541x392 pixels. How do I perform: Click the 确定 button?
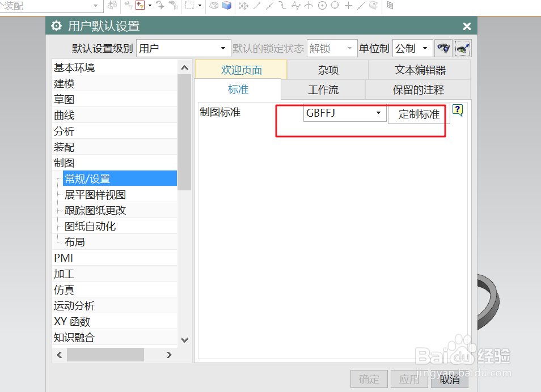point(369,379)
